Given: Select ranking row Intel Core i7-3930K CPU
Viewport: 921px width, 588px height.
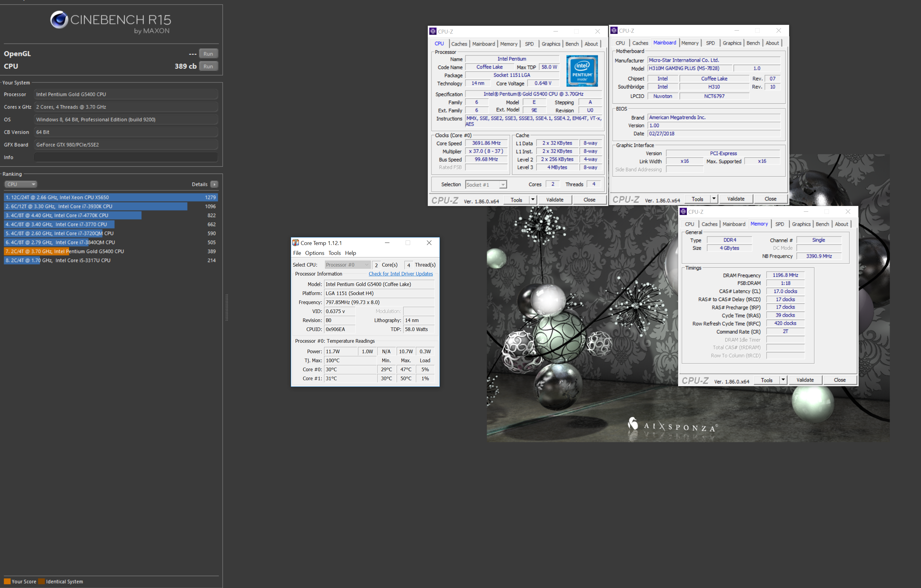Looking at the screenshot, I should (111, 206).
